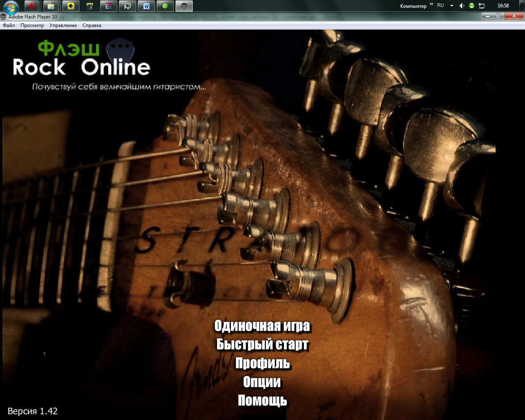Open the Windows Explorer taskbar icon
Viewport: 525px width, 420px height.
pyautogui.click(x=51, y=6)
